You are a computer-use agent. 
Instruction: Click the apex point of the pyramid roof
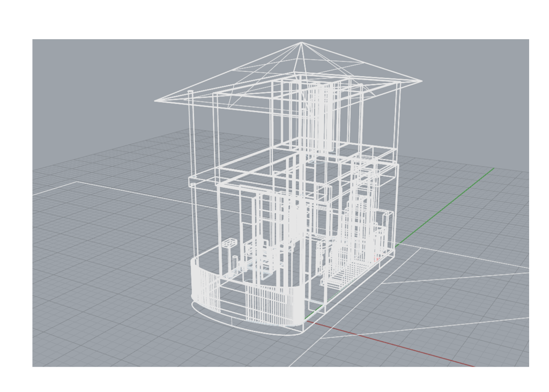pos(301,42)
